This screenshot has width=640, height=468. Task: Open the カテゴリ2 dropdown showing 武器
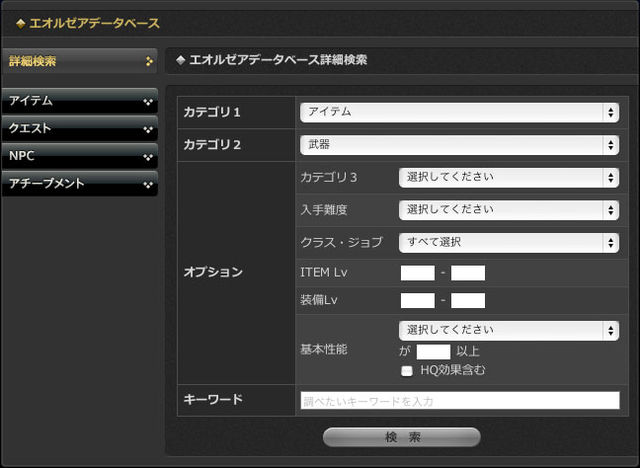coord(459,145)
